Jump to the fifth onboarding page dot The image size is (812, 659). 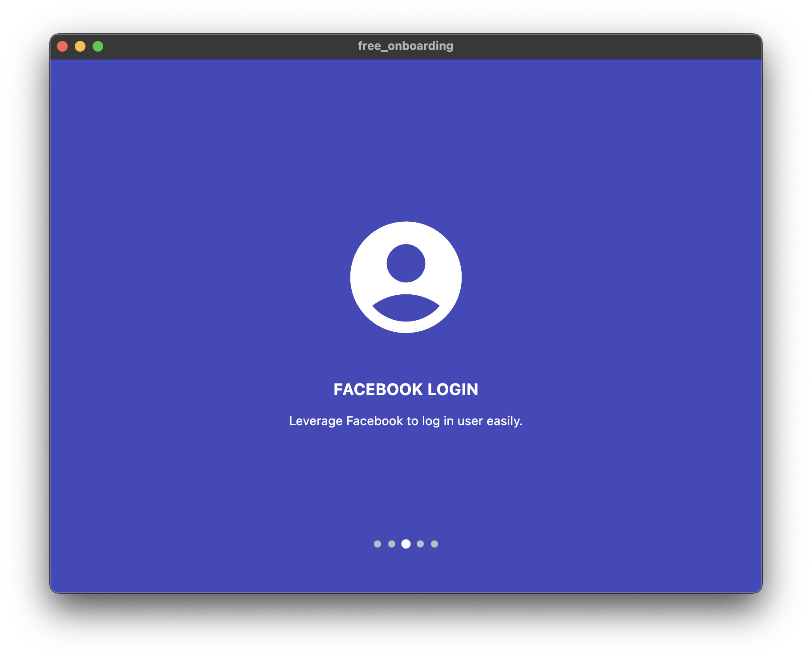pyautogui.click(x=434, y=544)
